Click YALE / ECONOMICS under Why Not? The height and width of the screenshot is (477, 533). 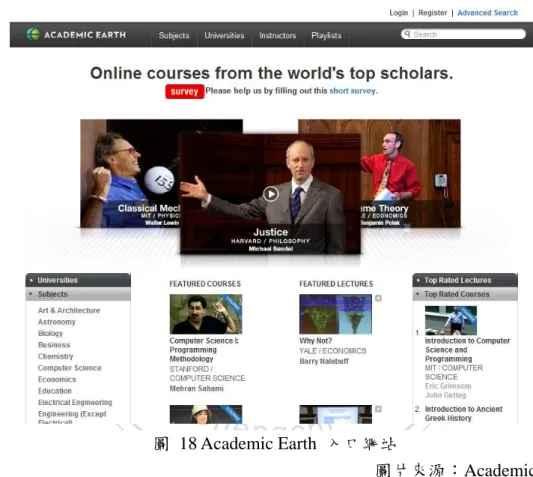point(333,351)
